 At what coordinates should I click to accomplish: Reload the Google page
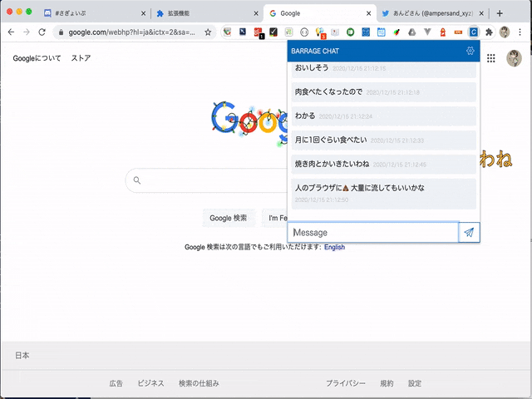[x=42, y=32]
